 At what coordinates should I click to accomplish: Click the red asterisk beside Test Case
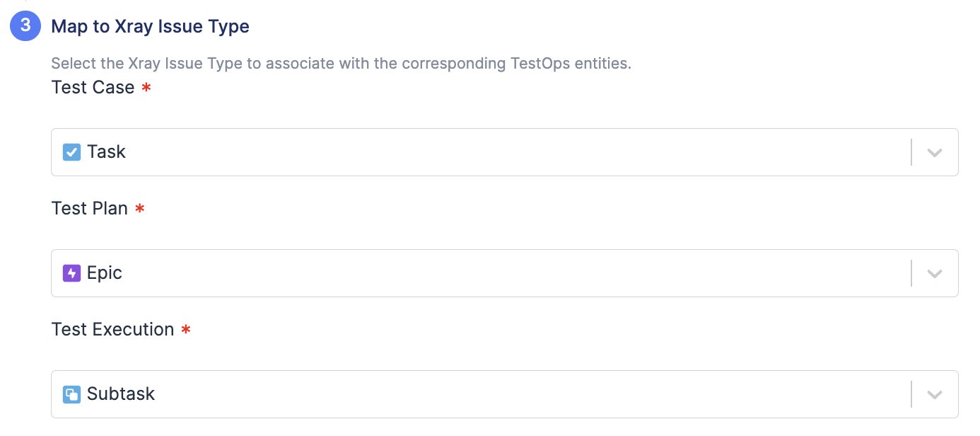point(146,88)
